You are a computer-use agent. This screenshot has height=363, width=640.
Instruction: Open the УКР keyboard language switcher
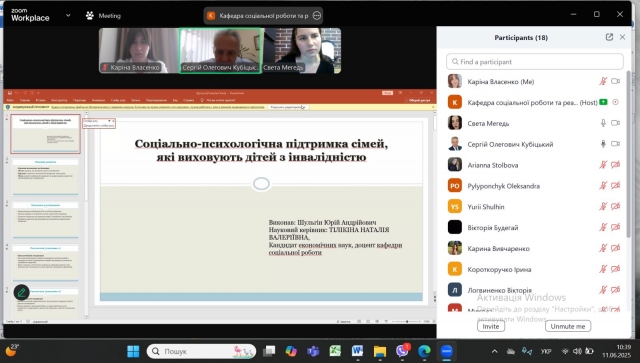point(546,351)
